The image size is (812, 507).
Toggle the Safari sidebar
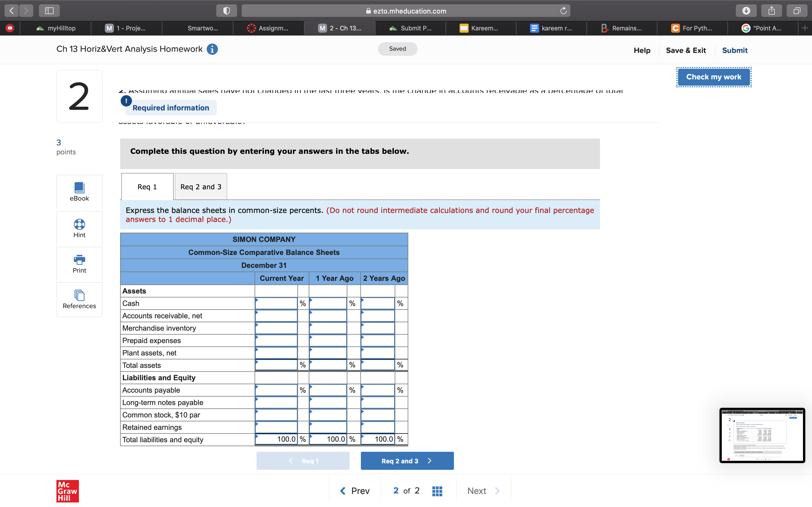pyautogui.click(x=49, y=10)
